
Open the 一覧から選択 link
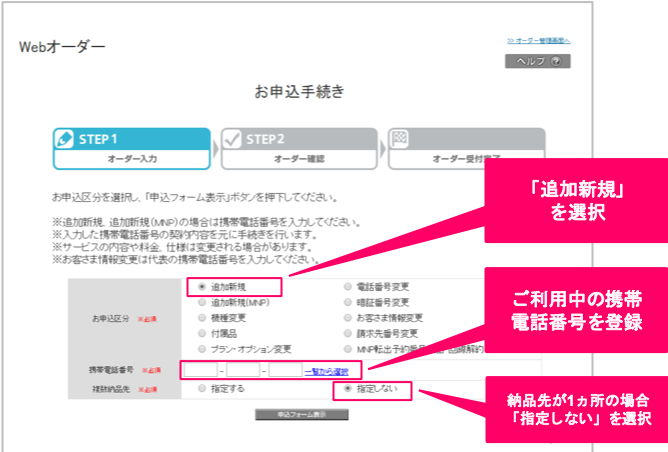pos(326,371)
